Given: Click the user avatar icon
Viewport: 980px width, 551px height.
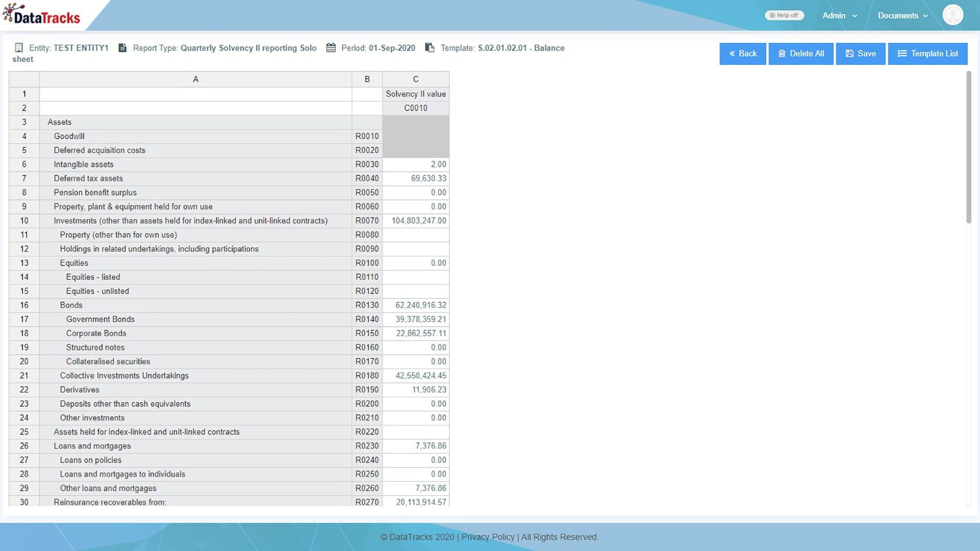Looking at the screenshot, I should (952, 15).
